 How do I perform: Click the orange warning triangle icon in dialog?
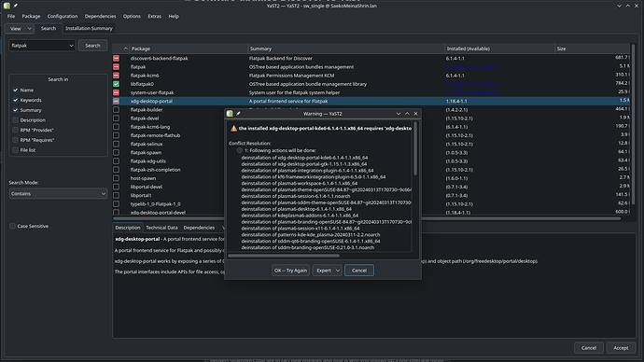233,129
